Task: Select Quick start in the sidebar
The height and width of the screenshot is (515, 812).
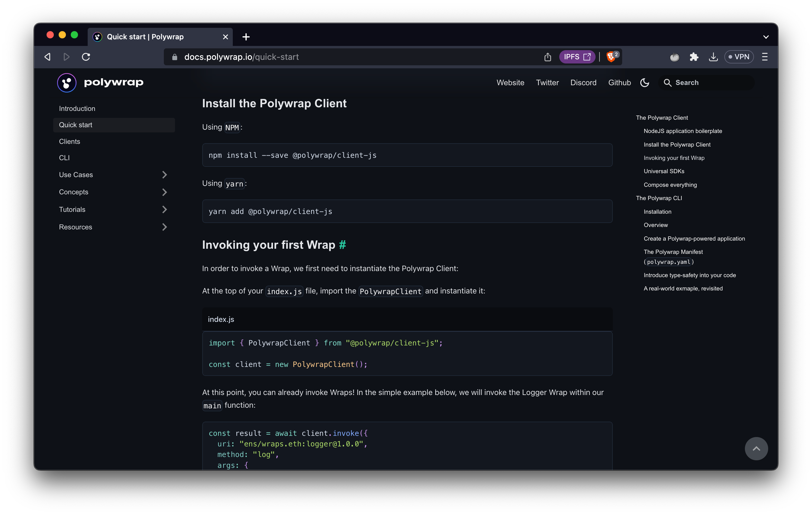Action: click(x=114, y=125)
